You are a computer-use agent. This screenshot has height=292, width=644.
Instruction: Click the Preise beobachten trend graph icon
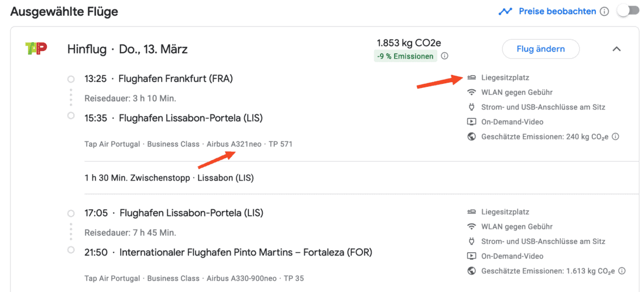tap(505, 12)
